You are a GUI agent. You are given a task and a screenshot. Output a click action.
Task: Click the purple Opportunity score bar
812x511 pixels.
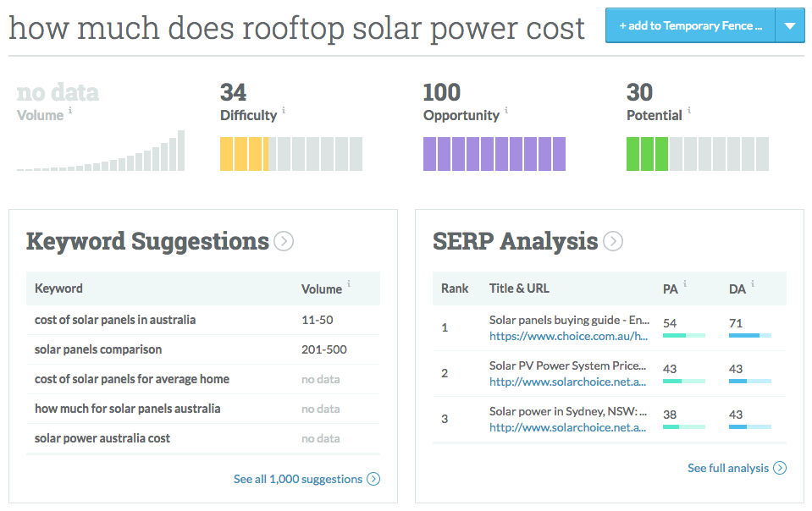[x=494, y=154]
